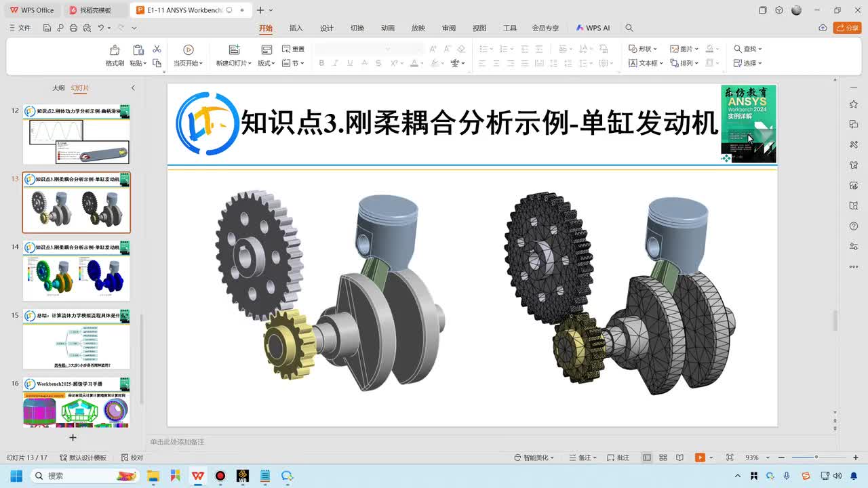The height and width of the screenshot is (488, 868).
Task: Click the star icon in right sidebar
Action: click(x=854, y=104)
